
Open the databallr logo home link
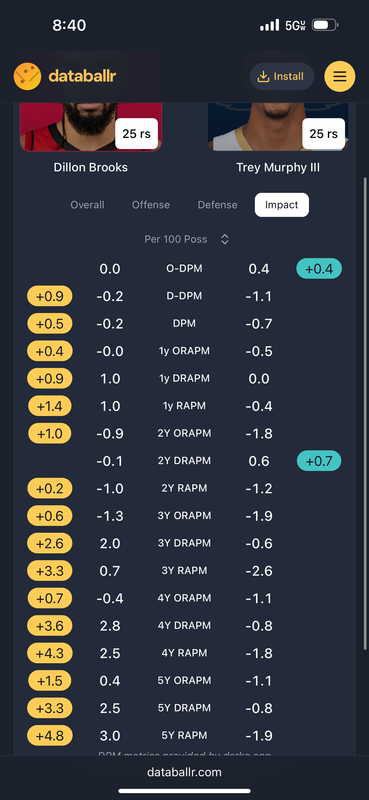[65, 77]
